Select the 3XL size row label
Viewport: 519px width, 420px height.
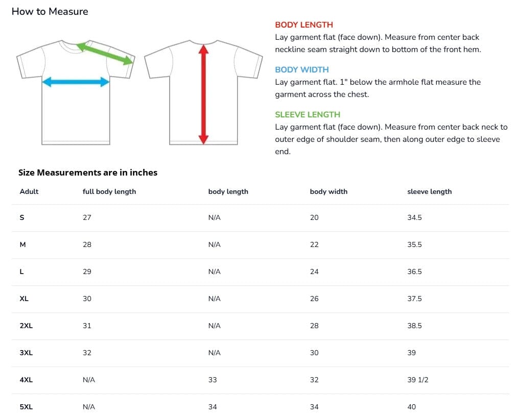tap(26, 353)
